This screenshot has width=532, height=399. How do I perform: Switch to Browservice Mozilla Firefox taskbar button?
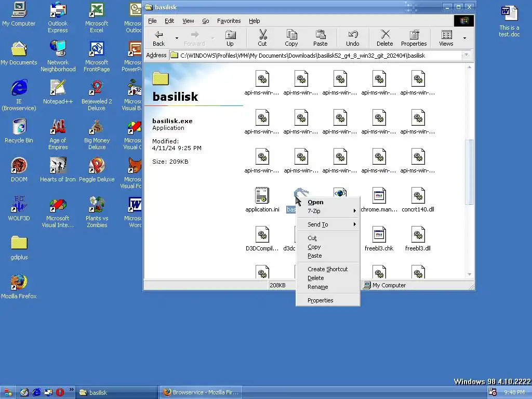pyautogui.click(x=201, y=392)
